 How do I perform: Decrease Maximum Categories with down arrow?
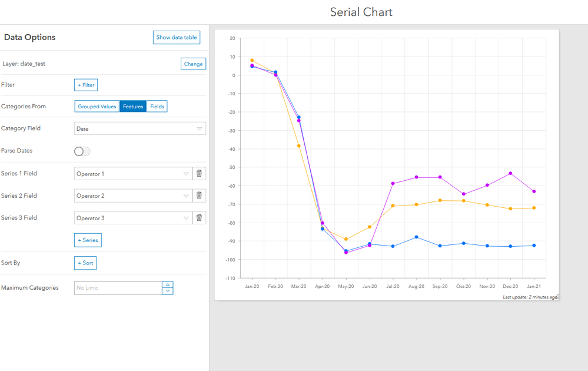168,291
